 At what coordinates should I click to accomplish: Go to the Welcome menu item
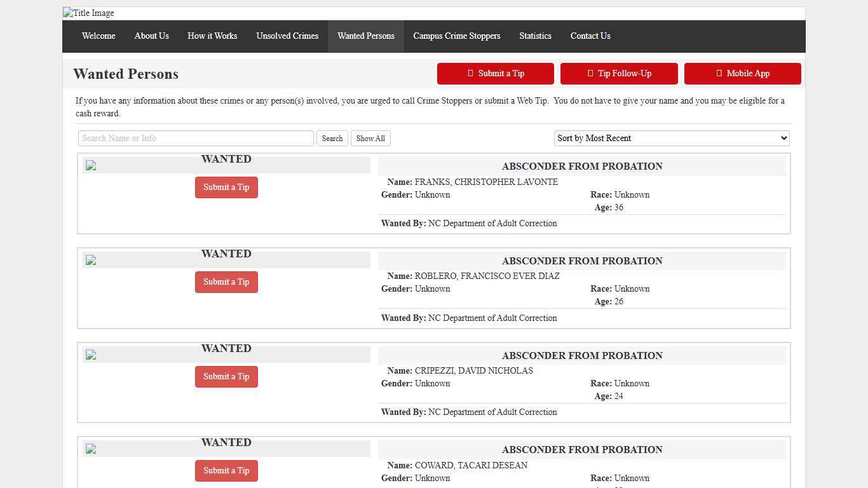coord(98,36)
